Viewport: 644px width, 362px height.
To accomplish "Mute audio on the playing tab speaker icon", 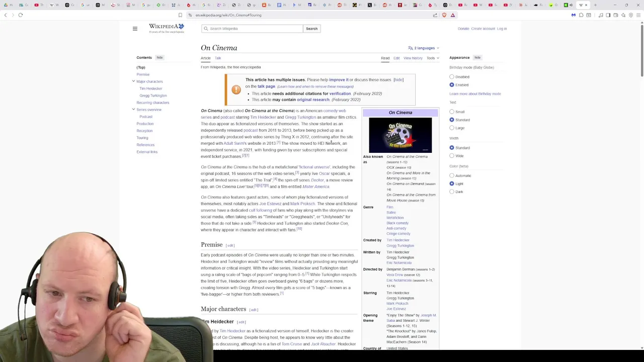I will [x=571, y=5].
